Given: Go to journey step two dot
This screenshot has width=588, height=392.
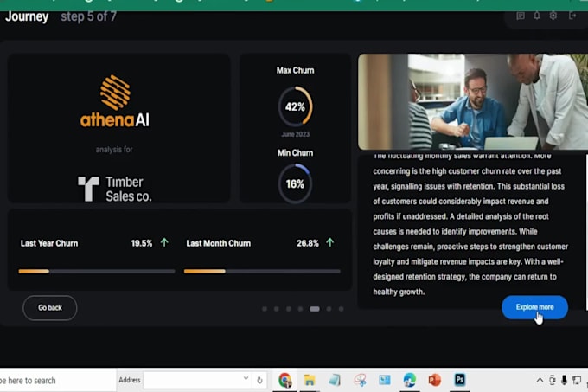Looking at the screenshot, I should (x=277, y=309).
